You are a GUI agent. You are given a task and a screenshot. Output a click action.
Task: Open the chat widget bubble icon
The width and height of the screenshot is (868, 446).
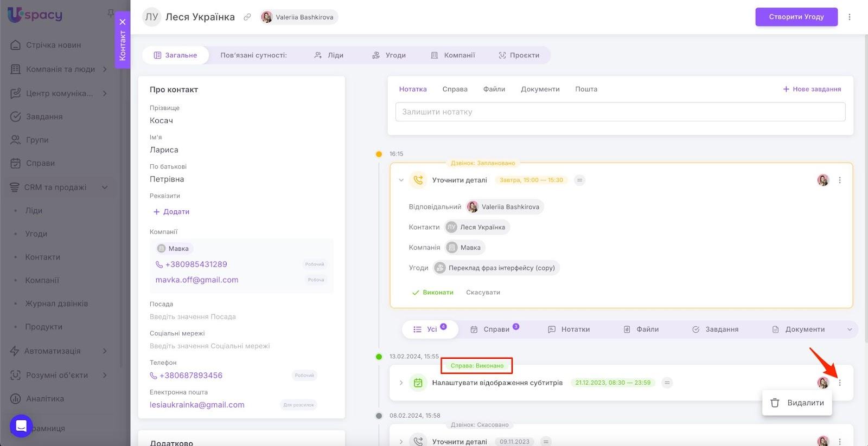click(x=21, y=426)
